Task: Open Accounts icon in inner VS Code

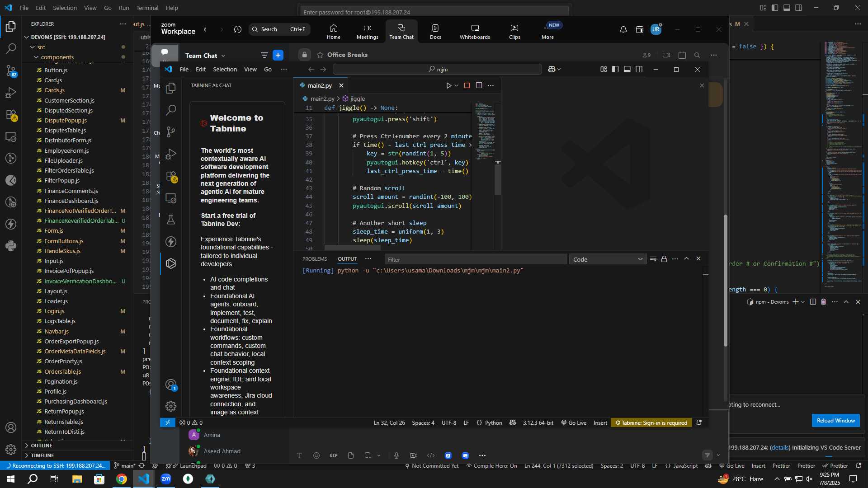Action: (171, 385)
